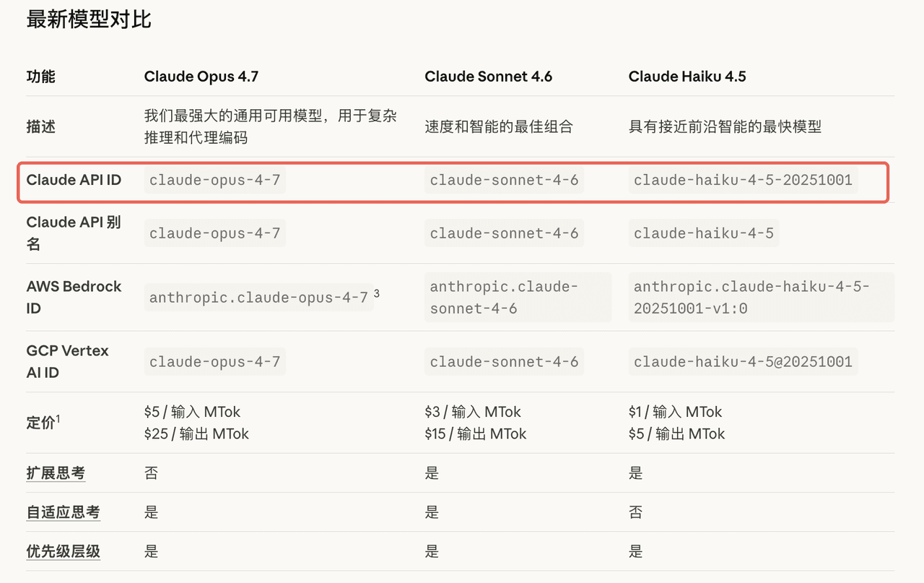Click footnote 1 next to 定价
Screen dimensions: 924x583
(58, 418)
